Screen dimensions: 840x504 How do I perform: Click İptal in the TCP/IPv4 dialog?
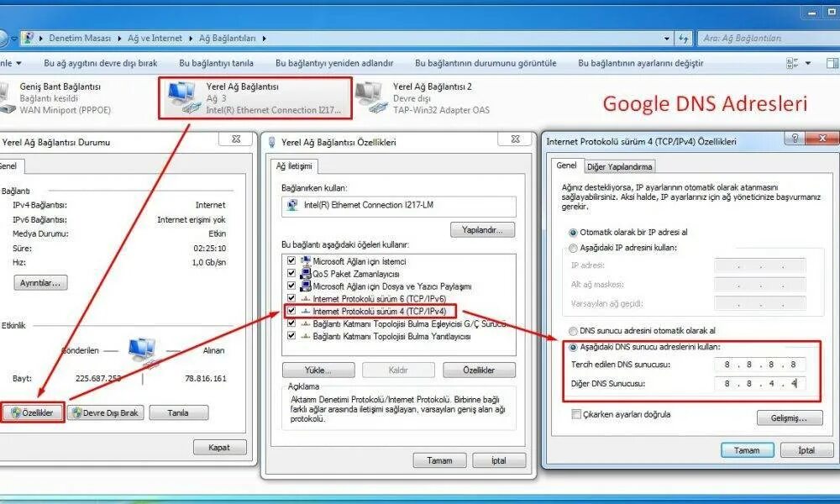pyautogui.click(x=806, y=450)
